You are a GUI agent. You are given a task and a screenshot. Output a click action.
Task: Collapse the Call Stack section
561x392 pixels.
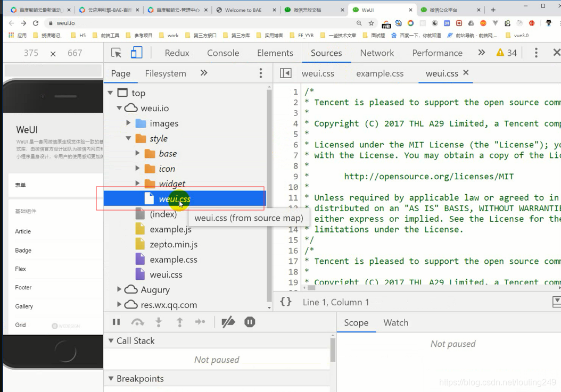pos(111,341)
